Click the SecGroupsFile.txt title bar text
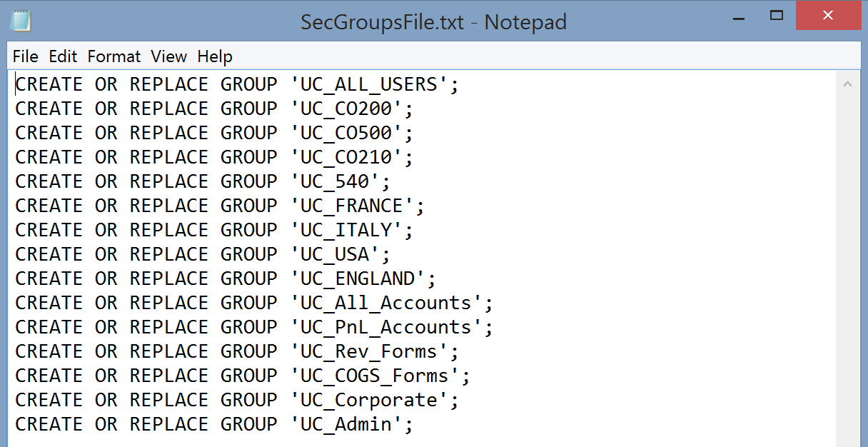The image size is (868, 447). [x=433, y=21]
